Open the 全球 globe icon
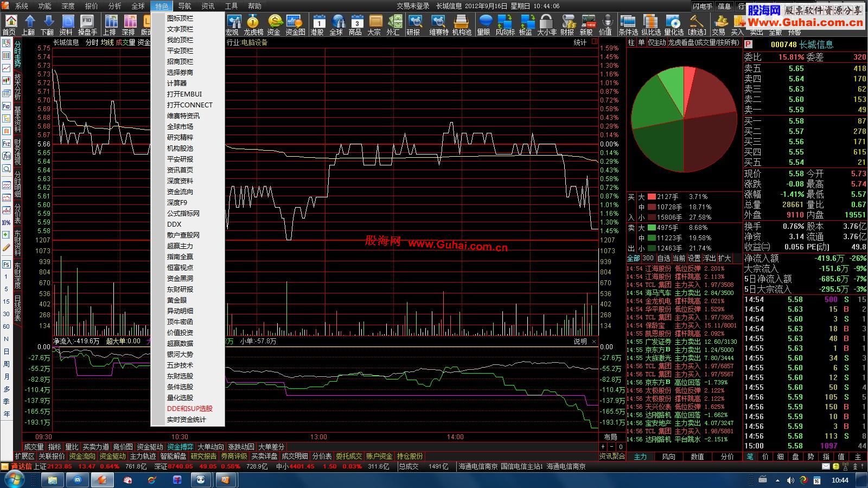Screen dimensions: 868x488 pyautogui.click(x=337, y=25)
